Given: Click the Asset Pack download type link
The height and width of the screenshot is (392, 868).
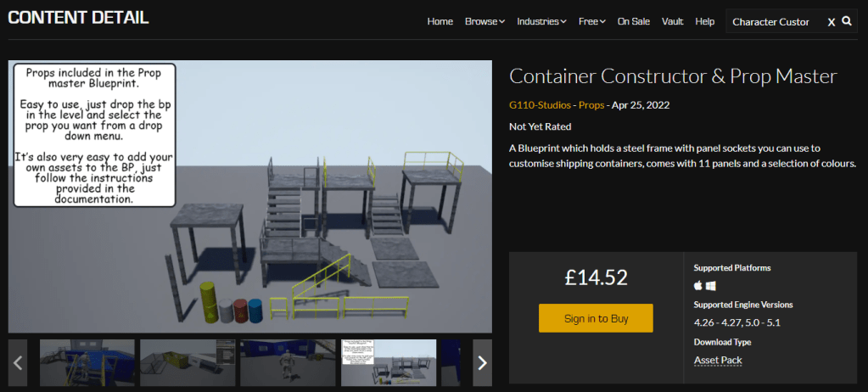Looking at the screenshot, I should coord(718,360).
